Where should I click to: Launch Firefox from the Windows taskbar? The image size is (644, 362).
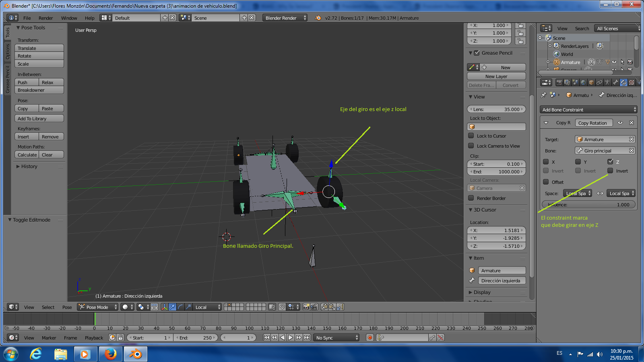click(x=110, y=354)
